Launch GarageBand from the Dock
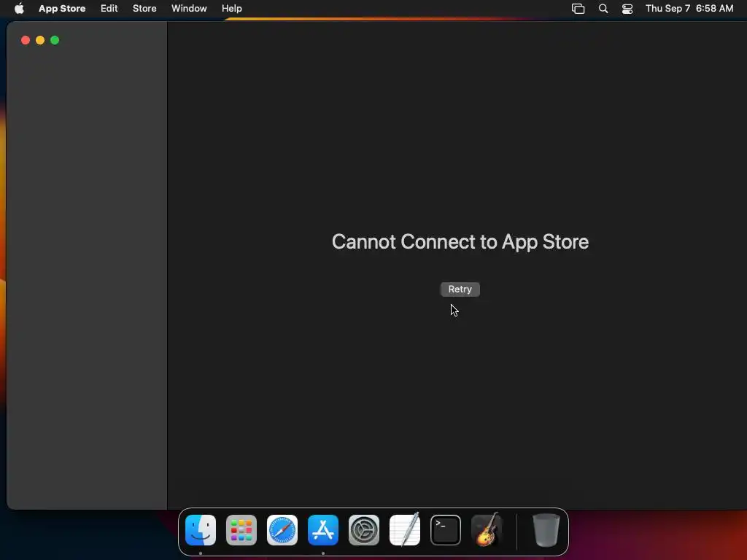The height and width of the screenshot is (560, 747). pyautogui.click(x=487, y=529)
